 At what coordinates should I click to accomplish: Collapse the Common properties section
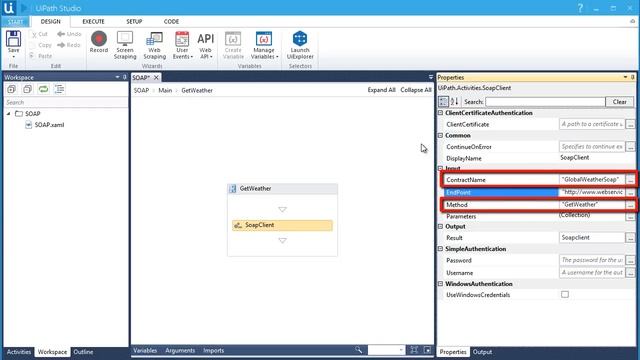click(440, 135)
